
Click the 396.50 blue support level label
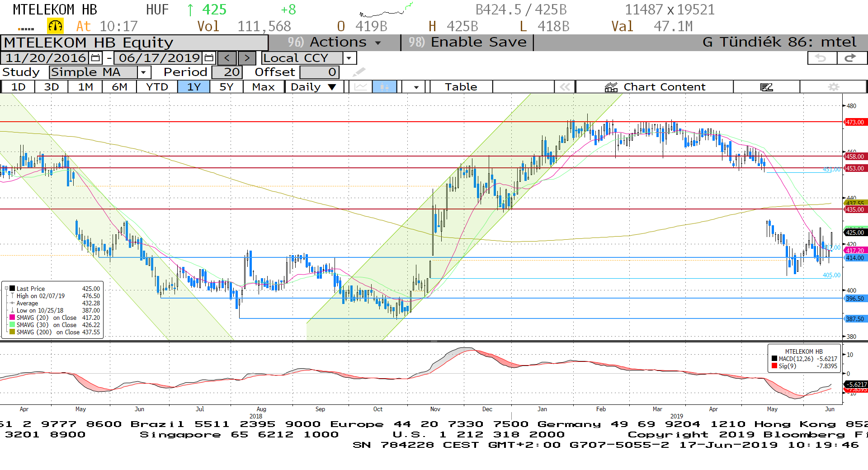point(855,299)
